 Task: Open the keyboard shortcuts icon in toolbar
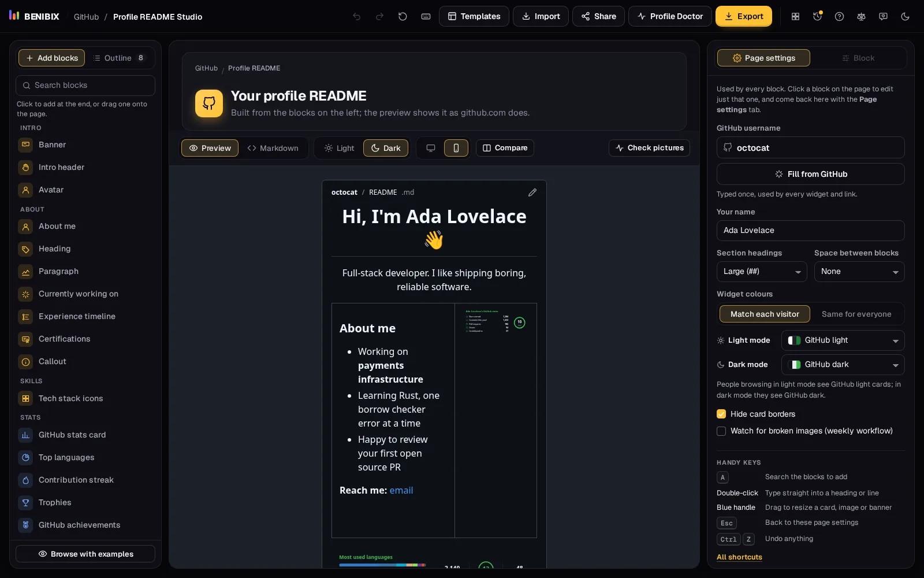426,17
